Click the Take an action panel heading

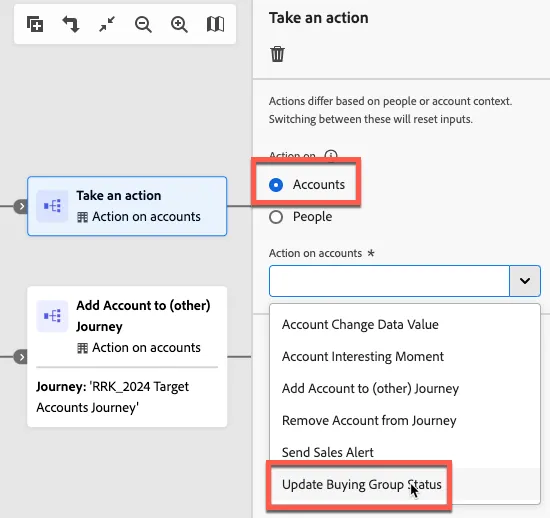pyautogui.click(x=318, y=18)
